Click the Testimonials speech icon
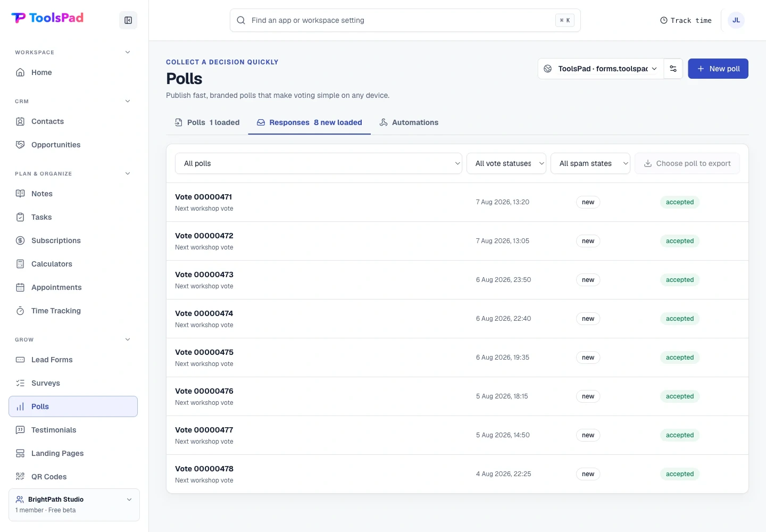766x532 pixels. click(20, 430)
